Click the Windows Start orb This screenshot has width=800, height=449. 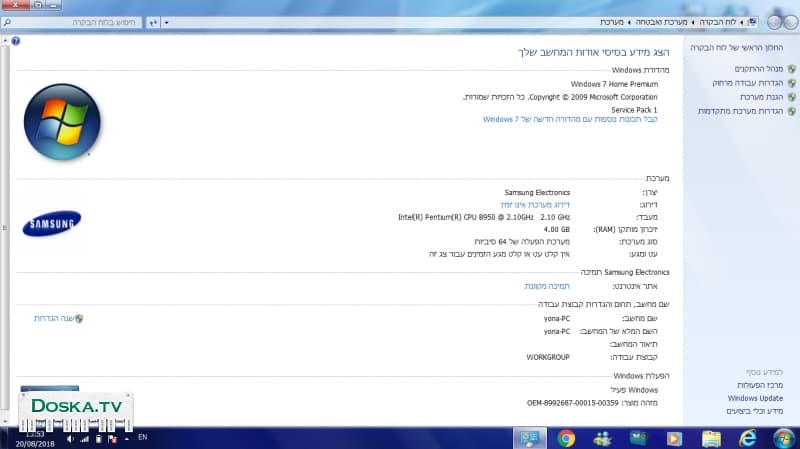[783, 438]
